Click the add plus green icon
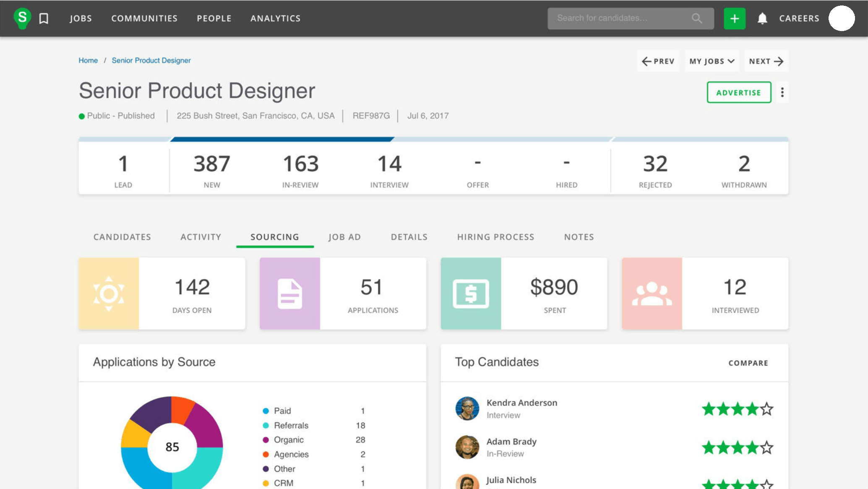The height and width of the screenshot is (489, 868). point(735,18)
